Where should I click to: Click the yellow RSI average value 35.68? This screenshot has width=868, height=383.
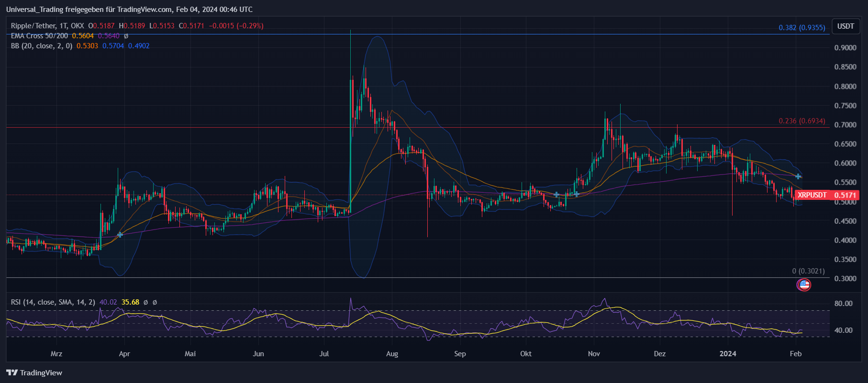coord(130,302)
